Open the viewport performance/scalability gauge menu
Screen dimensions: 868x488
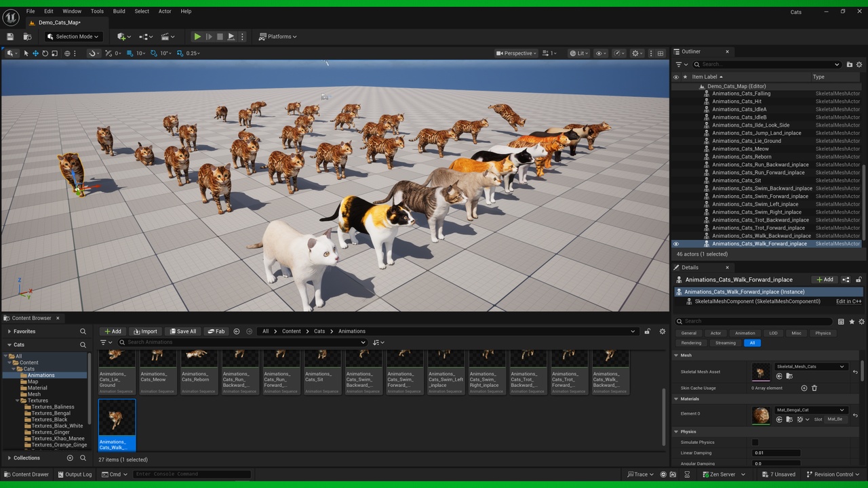[618, 53]
